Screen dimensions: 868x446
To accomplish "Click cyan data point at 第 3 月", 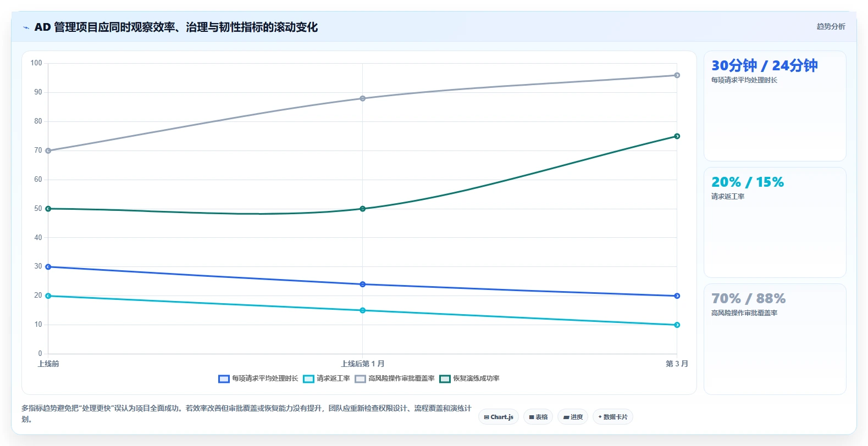I will click(677, 325).
